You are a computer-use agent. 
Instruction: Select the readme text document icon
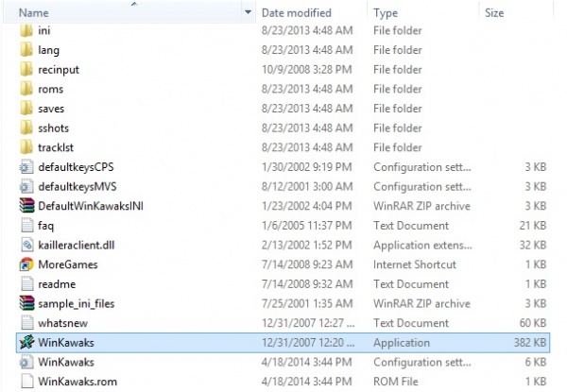26,284
